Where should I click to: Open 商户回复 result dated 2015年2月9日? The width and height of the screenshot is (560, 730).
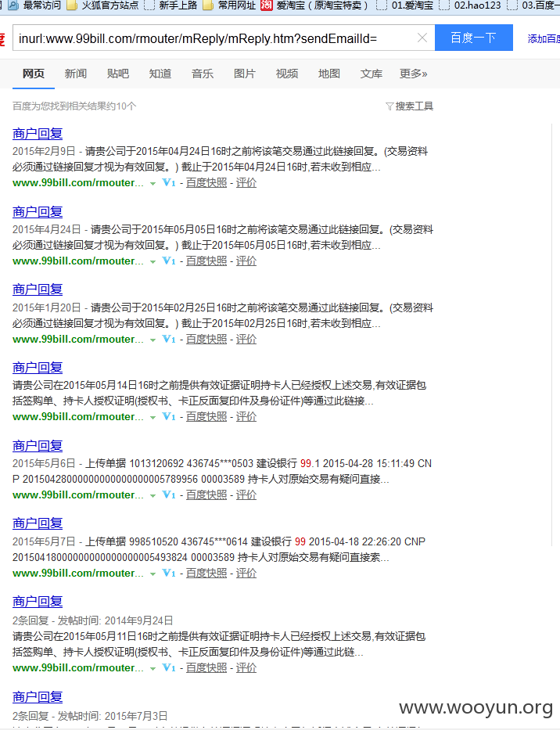(x=38, y=134)
